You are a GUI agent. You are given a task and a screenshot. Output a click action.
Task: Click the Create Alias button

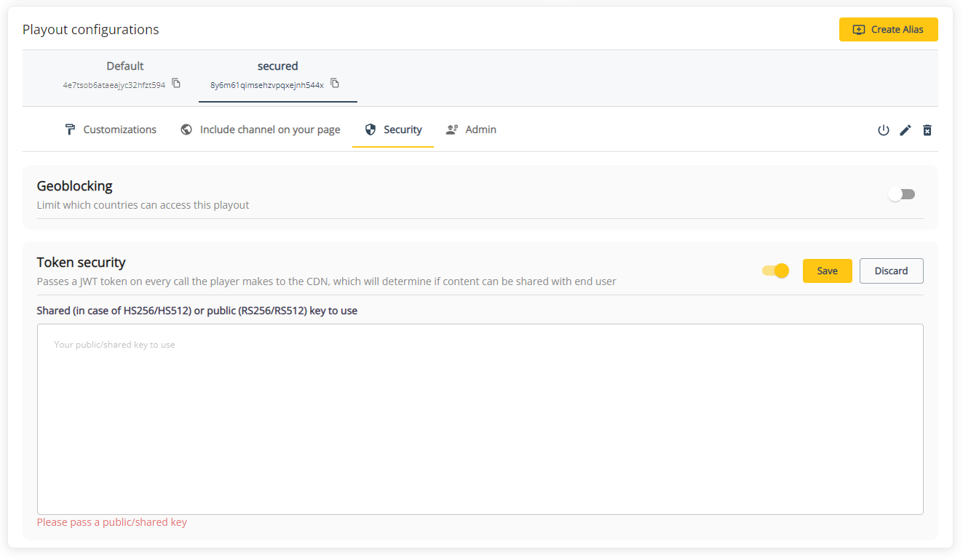[888, 29]
